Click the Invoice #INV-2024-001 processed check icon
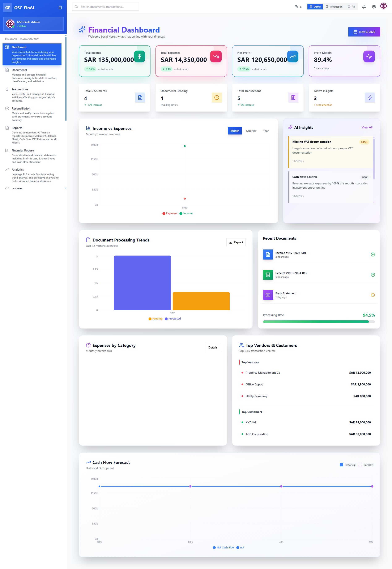The width and height of the screenshot is (392, 569). (x=373, y=254)
